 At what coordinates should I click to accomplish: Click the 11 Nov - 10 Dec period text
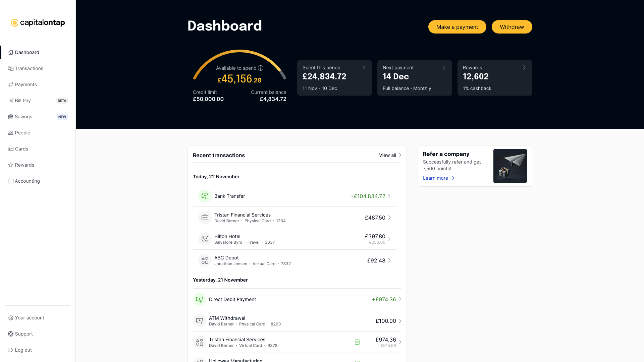click(320, 88)
